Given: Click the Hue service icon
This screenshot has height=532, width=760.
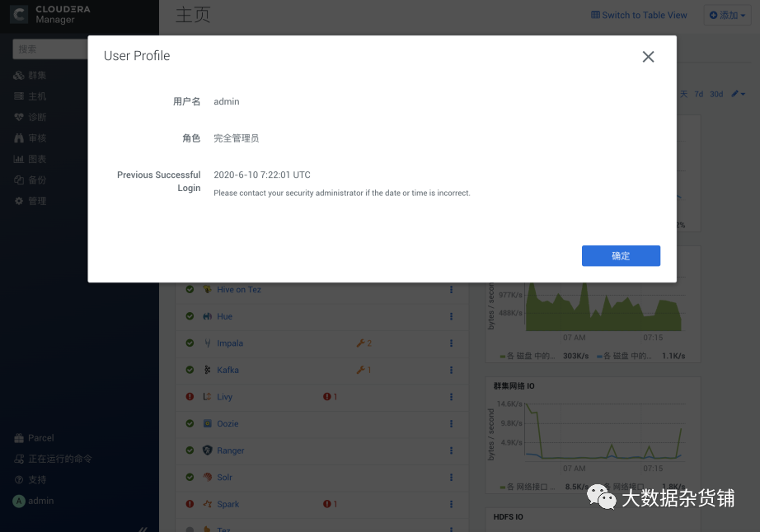Looking at the screenshot, I should (208, 316).
